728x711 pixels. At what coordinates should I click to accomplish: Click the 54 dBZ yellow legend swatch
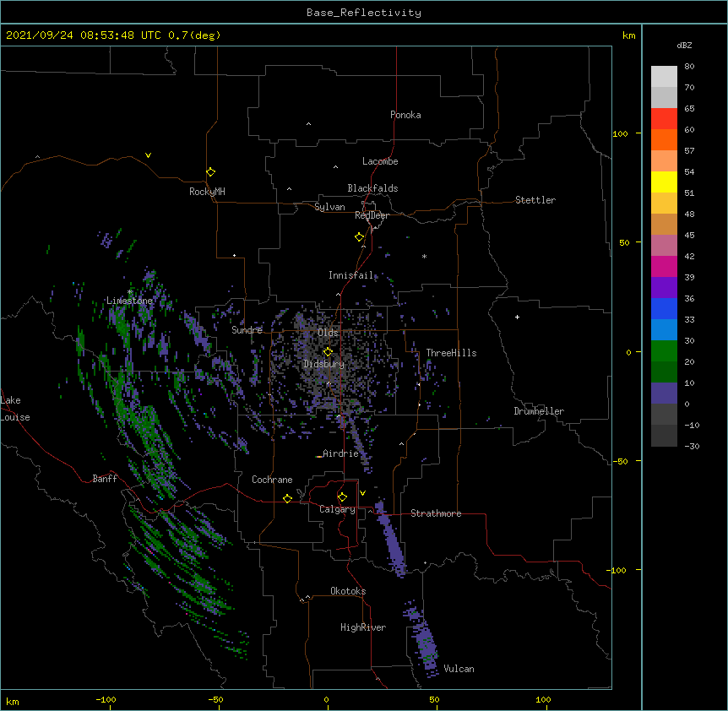(x=664, y=182)
